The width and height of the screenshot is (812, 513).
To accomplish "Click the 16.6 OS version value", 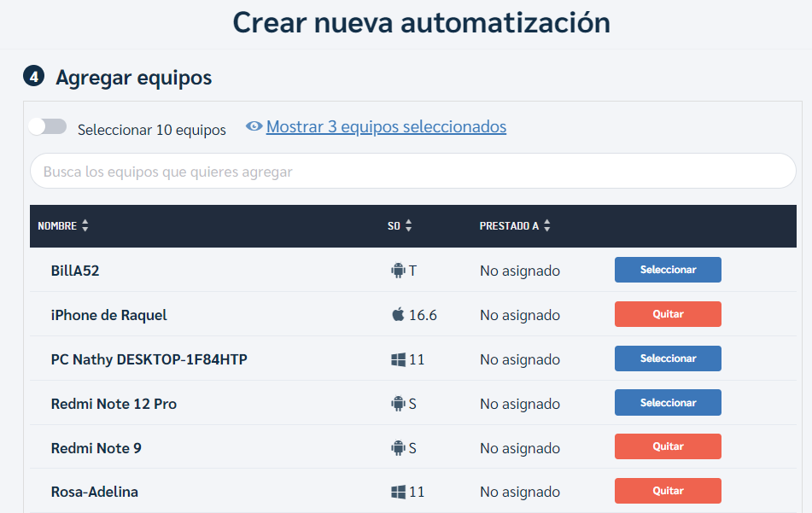I will [424, 315].
